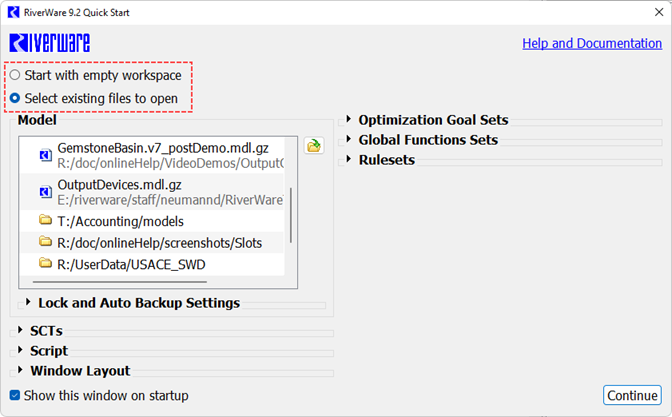
Task: Click the RiverWare logo image
Action: click(49, 43)
